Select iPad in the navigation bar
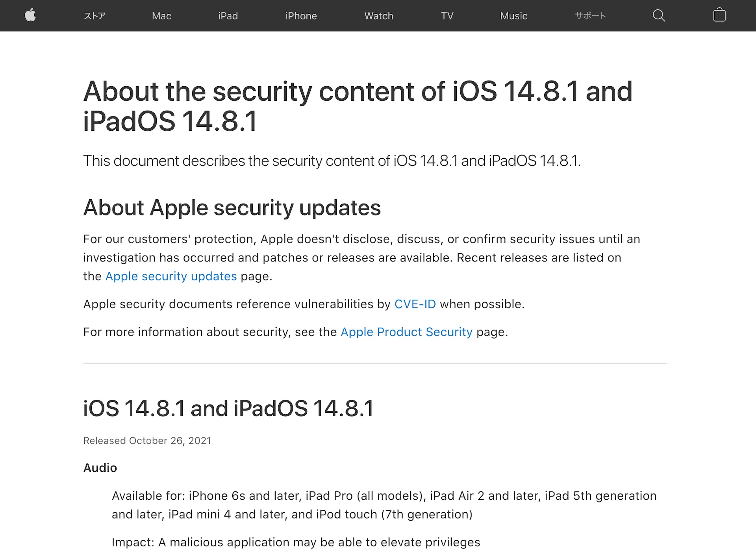This screenshot has width=756, height=556. 228,16
